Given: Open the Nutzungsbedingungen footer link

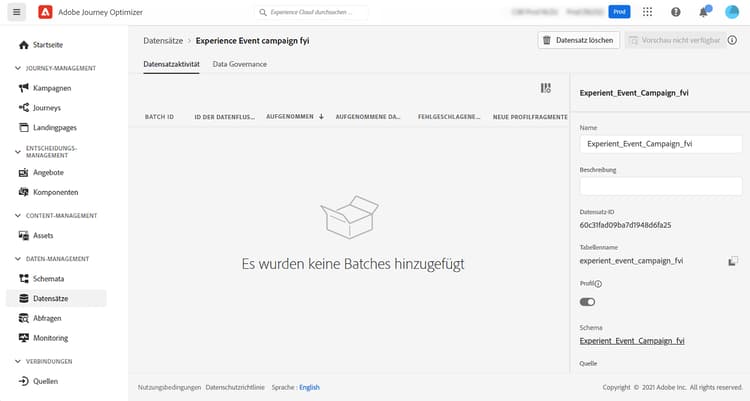Looking at the screenshot, I should pyautogui.click(x=169, y=388).
